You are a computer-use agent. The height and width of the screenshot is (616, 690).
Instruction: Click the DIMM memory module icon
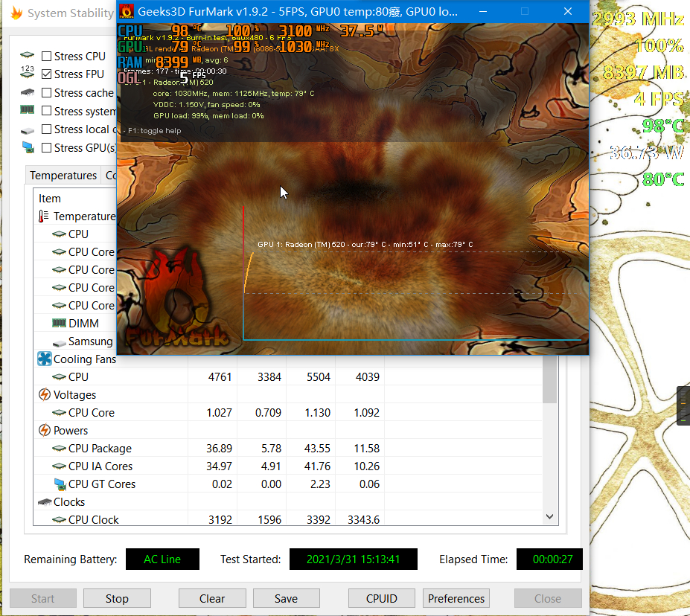(59, 323)
